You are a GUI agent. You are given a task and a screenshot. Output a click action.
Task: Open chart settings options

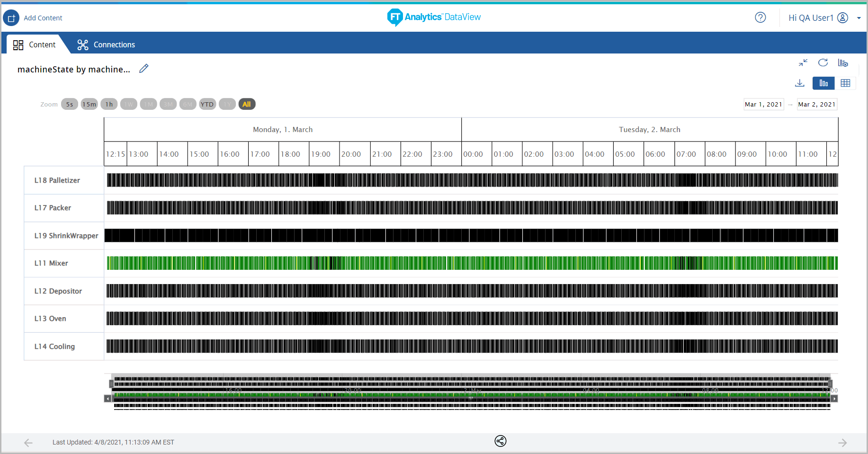pyautogui.click(x=843, y=62)
